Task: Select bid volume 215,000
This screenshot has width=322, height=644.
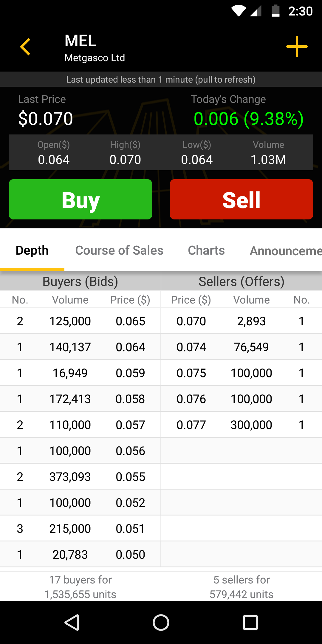Action: click(70, 529)
